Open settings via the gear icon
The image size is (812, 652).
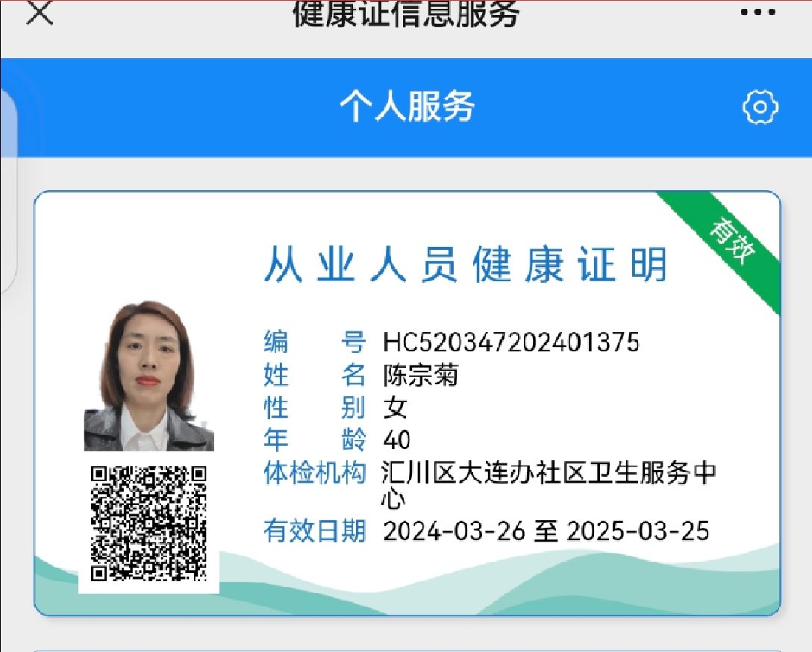pos(761,107)
